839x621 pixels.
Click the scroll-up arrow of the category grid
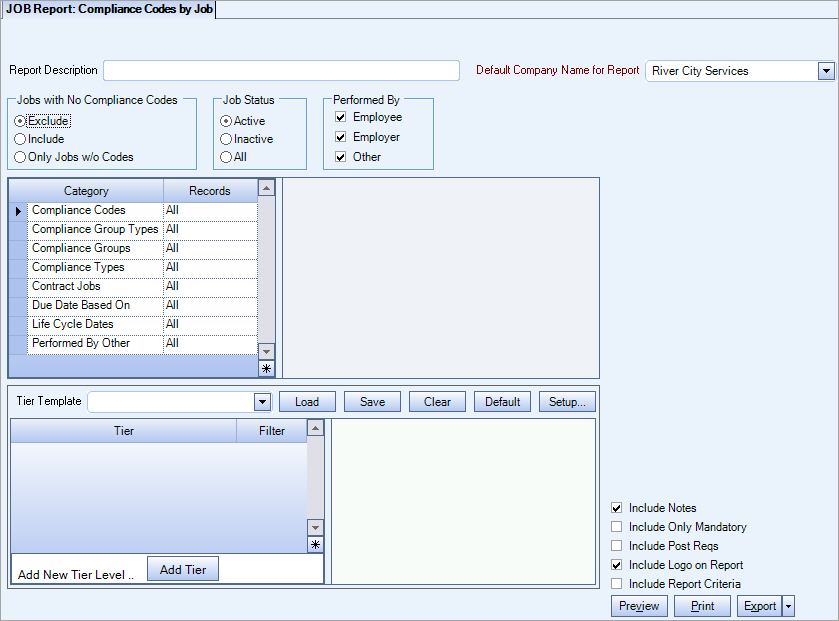click(265, 189)
